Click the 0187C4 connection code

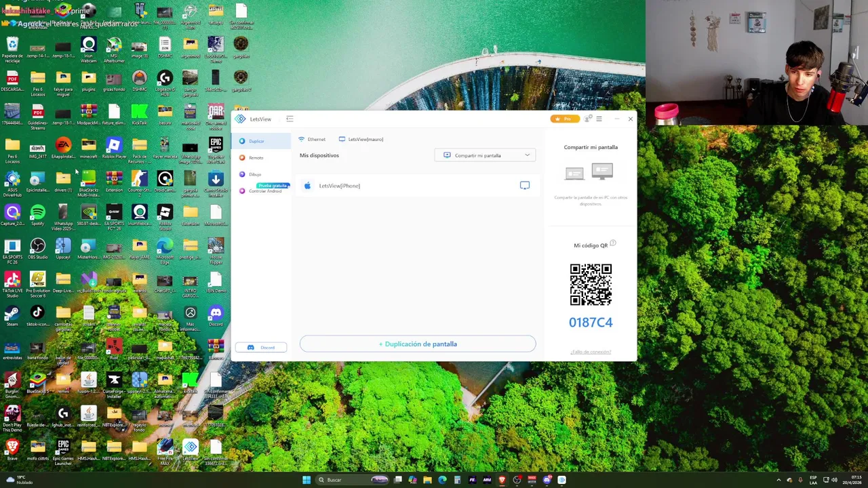[x=591, y=323]
